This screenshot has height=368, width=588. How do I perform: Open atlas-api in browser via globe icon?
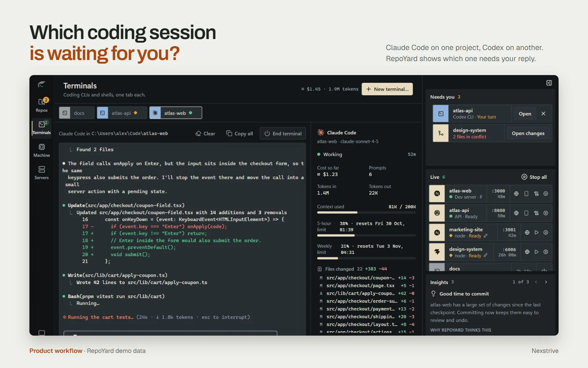(x=516, y=213)
